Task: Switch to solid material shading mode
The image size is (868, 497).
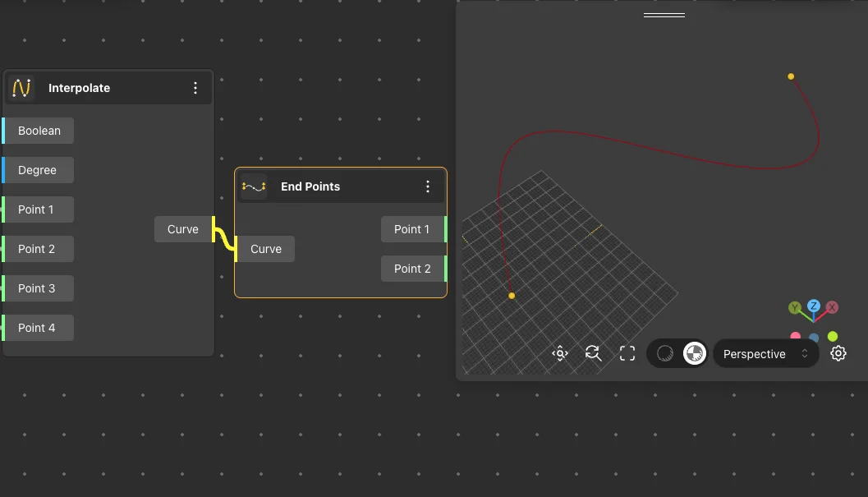Action: pos(694,353)
